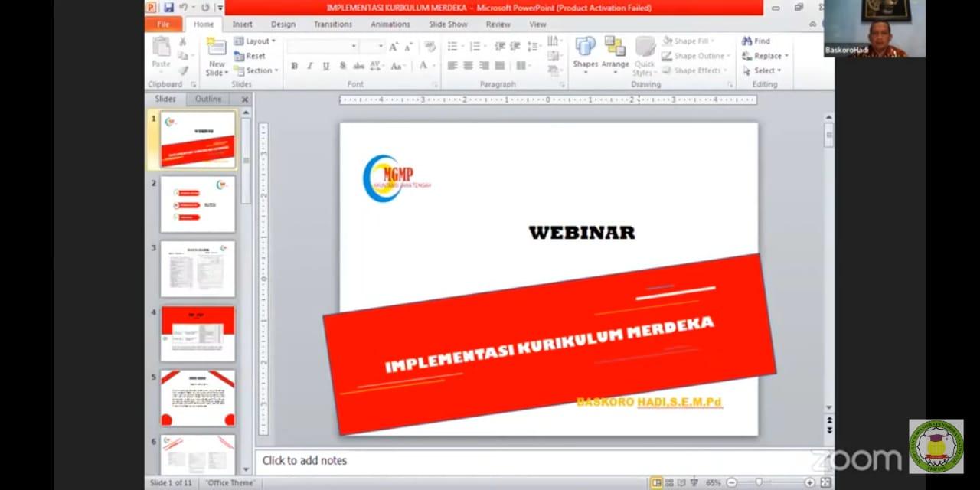Open the File menu button

click(x=163, y=24)
